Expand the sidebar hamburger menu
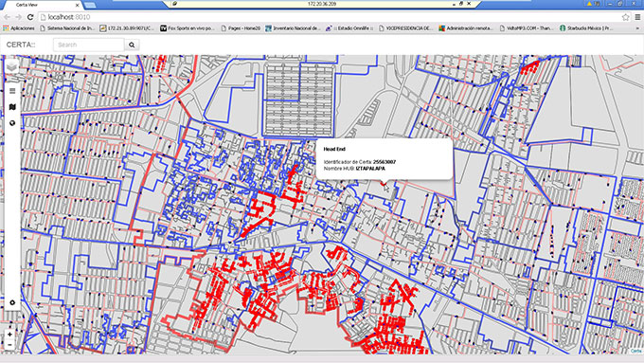 click(x=12, y=91)
